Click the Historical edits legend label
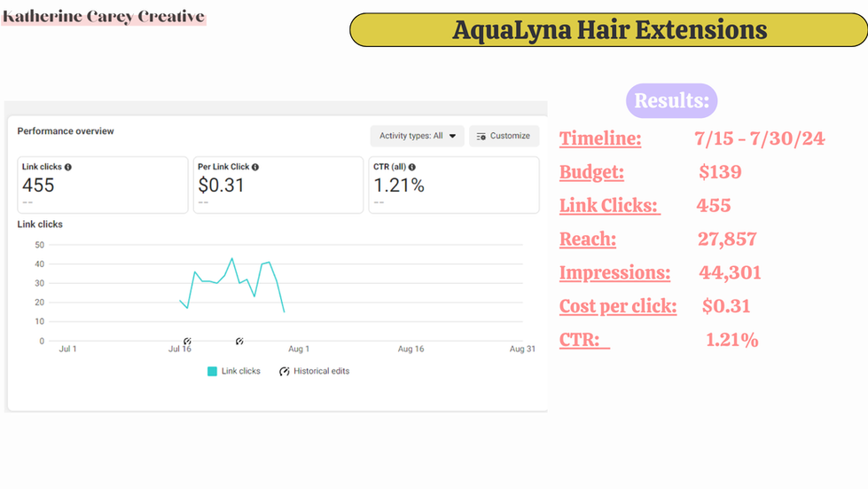This screenshot has width=868, height=489. point(322,371)
